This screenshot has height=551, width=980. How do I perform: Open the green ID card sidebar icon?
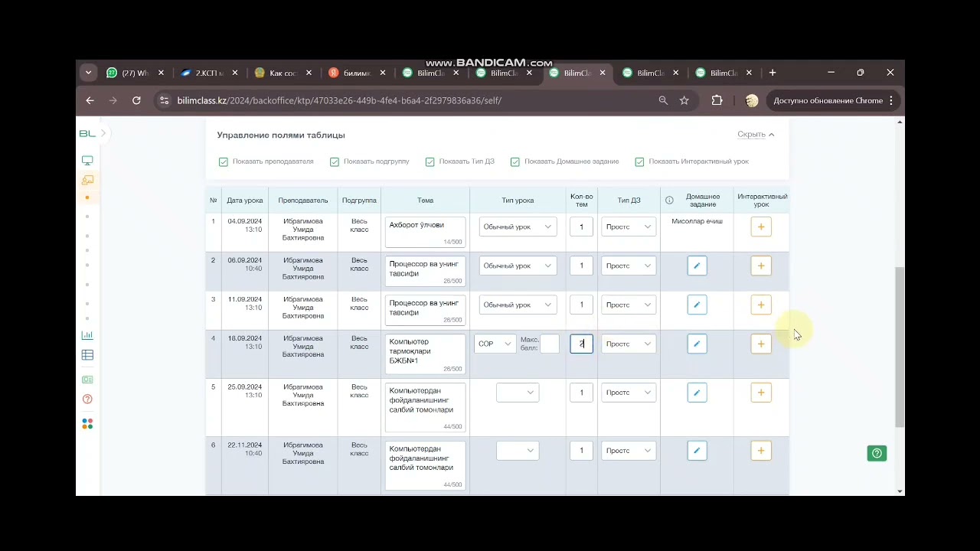[x=87, y=380]
